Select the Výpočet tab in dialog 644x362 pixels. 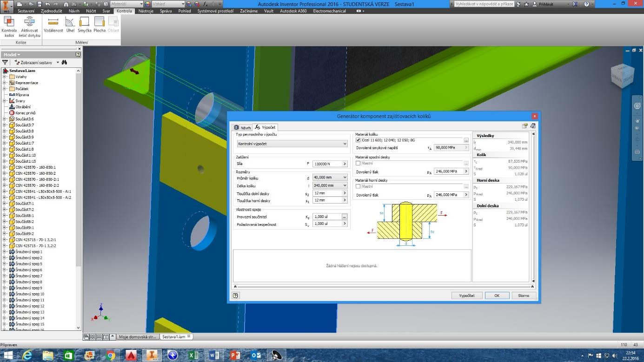point(265,127)
